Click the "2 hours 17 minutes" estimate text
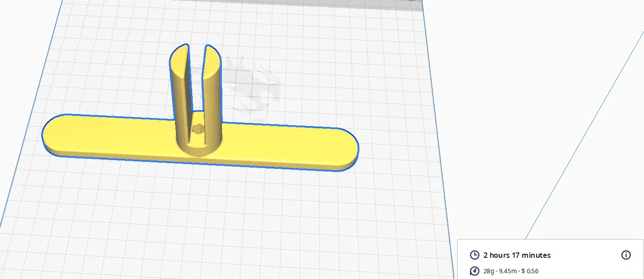 (517, 255)
